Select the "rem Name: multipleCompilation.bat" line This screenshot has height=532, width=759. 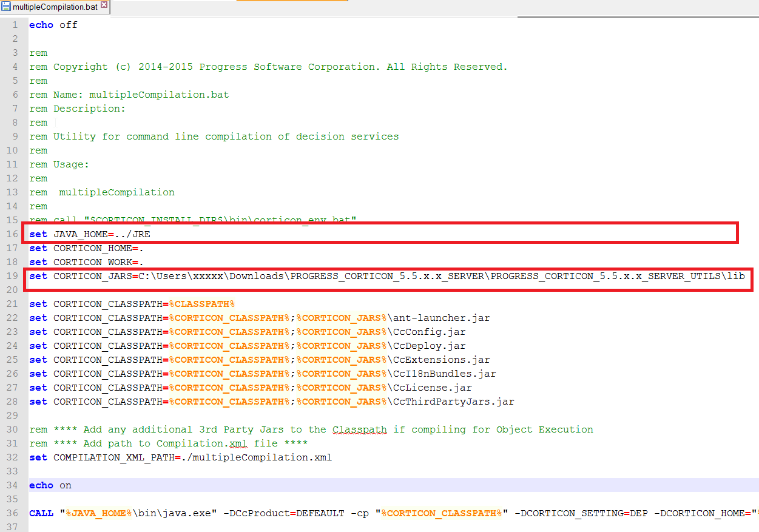pyautogui.click(x=129, y=95)
